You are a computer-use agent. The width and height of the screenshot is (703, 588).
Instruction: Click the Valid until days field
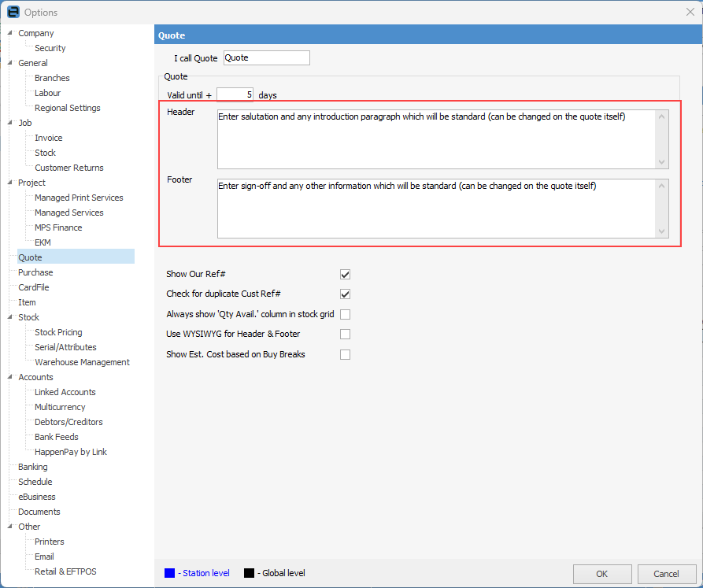tap(235, 94)
